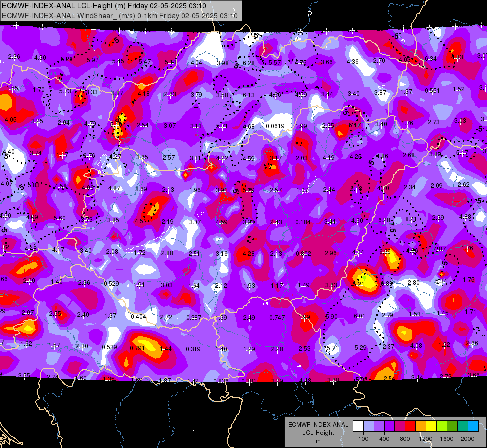
Task: Click the wind shear value 5.90
Action: coord(332,317)
